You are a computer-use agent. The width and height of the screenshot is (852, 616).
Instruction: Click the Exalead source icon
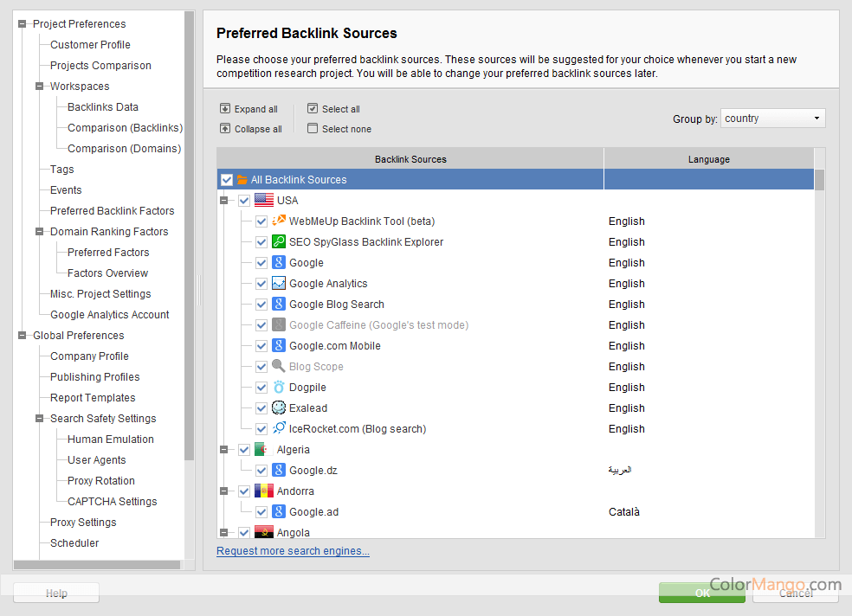(279, 408)
